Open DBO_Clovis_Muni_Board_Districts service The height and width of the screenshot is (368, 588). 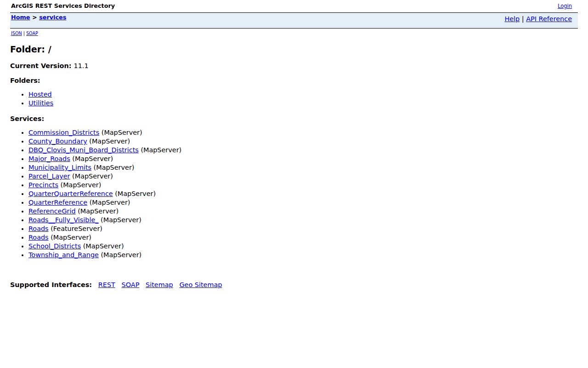[84, 150]
